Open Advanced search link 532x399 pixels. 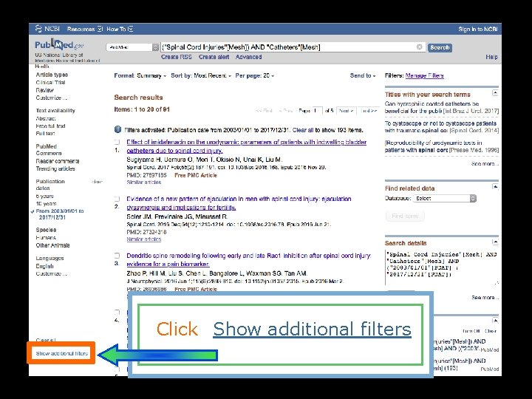click(249, 57)
